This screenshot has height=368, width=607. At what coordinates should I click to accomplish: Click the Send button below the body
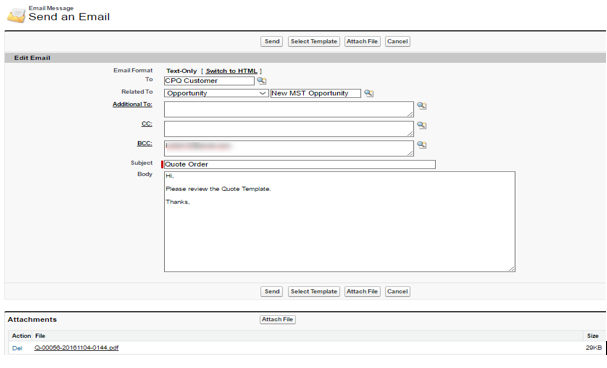click(272, 291)
